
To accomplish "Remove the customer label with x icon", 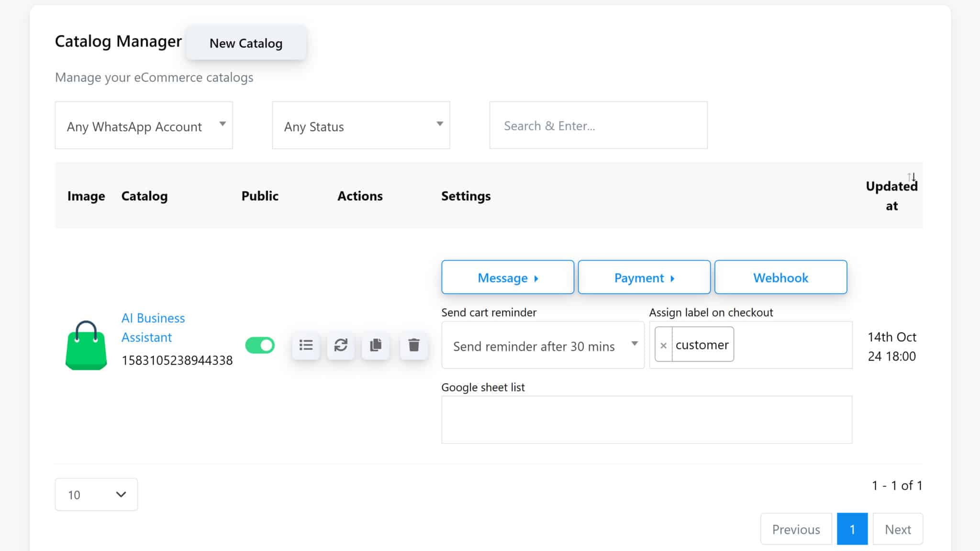I will [663, 345].
